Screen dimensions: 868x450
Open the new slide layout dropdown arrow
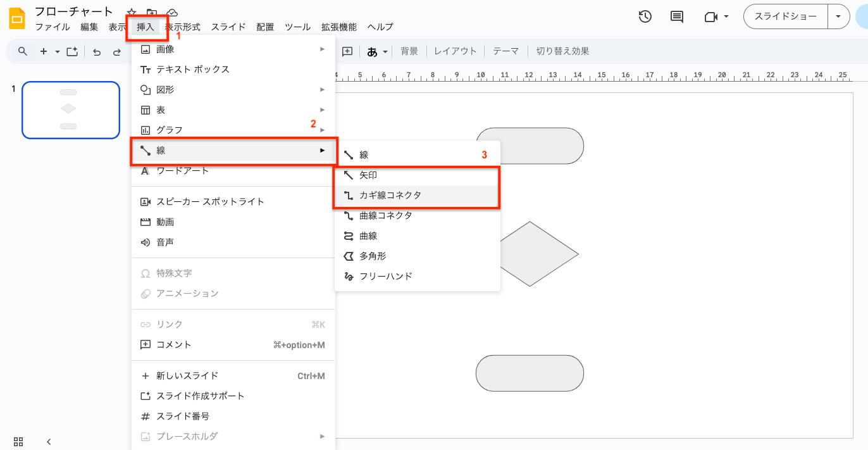[58, 52]
